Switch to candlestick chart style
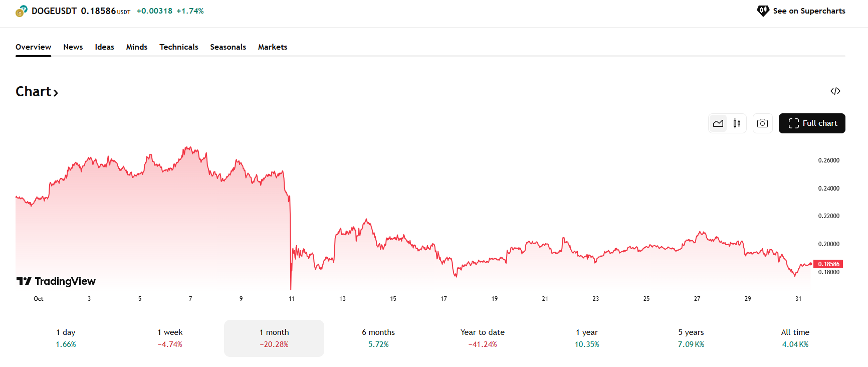868x367 pixels. 737,123
